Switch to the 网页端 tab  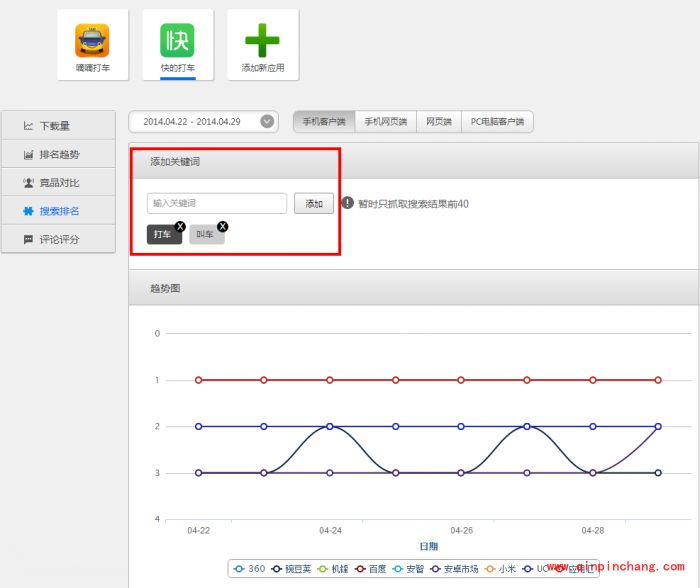[439, 121]
